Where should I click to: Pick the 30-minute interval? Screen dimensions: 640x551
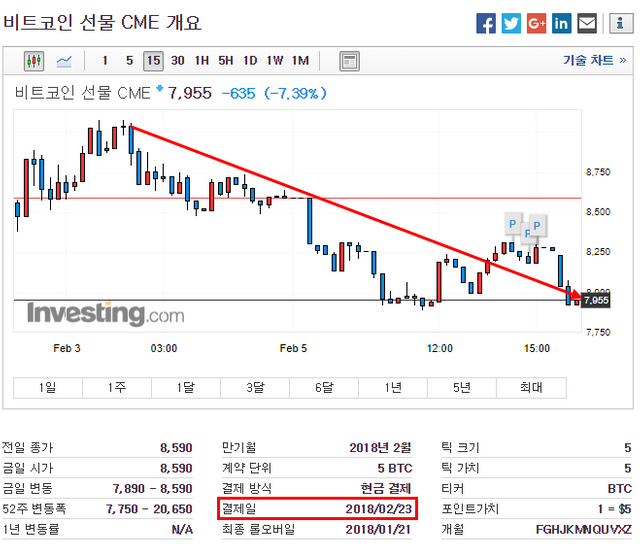click(178, 61)
